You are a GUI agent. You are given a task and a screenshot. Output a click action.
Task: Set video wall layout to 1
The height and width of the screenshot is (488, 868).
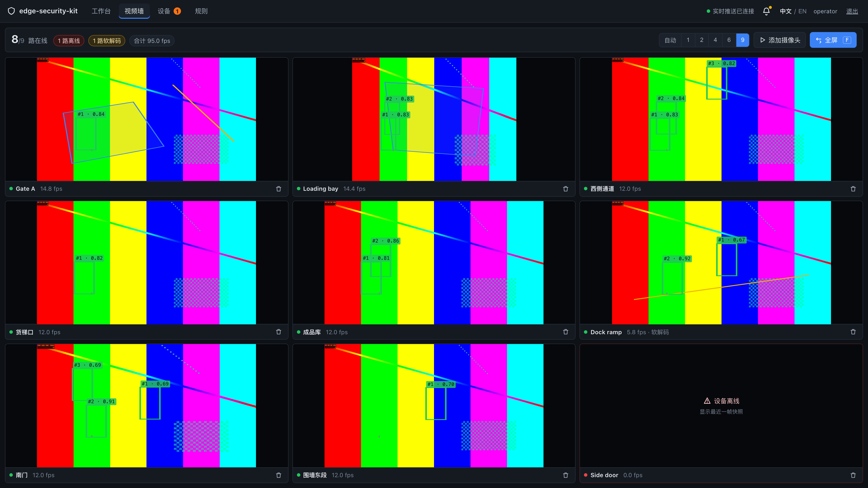pos(688,40)
